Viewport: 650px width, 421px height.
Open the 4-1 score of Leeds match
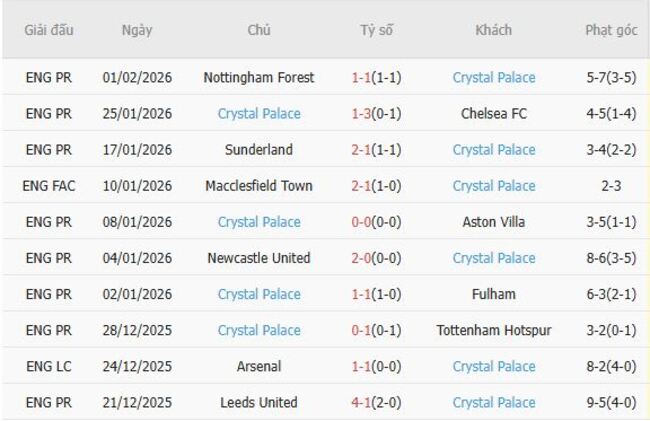pyautogui.click(x=362, y=402)
